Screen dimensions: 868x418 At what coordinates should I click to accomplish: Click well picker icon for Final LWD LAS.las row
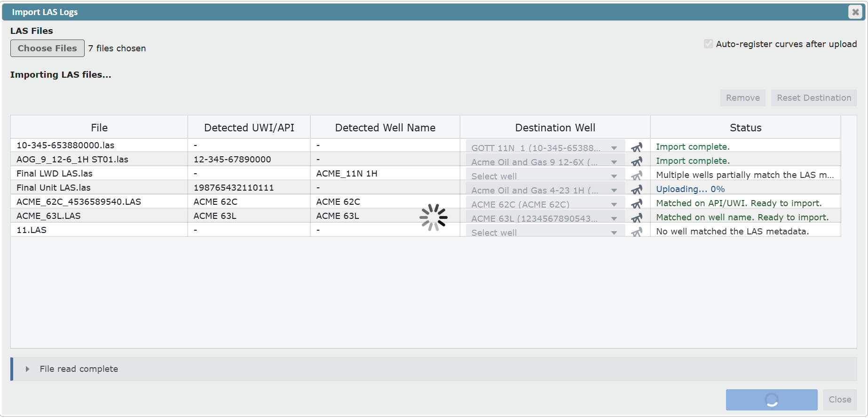[x=637, y=176]
